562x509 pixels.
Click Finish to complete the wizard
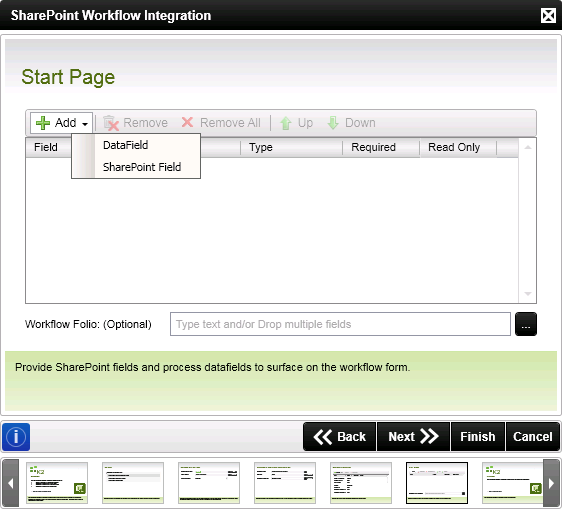(478, 437)
